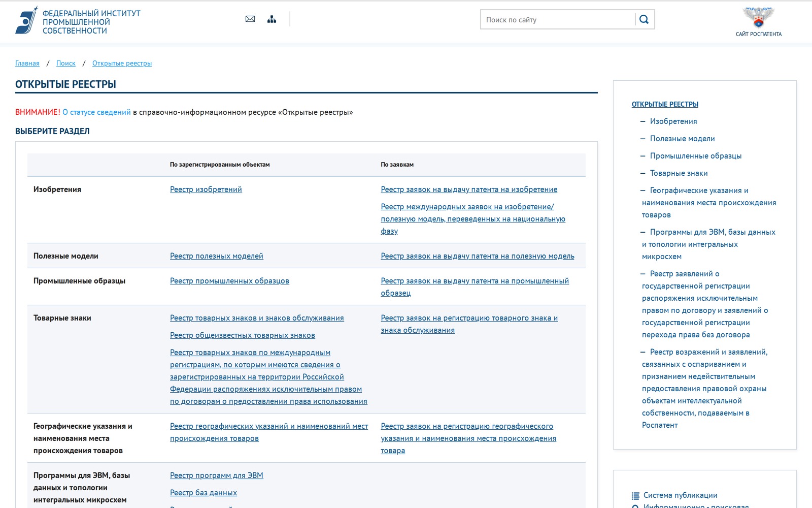Open Реестр полезных моделей link
Image resolution: width=812 pixels, height=508 pixels.
pyautogui.click(x=217, y=256)
